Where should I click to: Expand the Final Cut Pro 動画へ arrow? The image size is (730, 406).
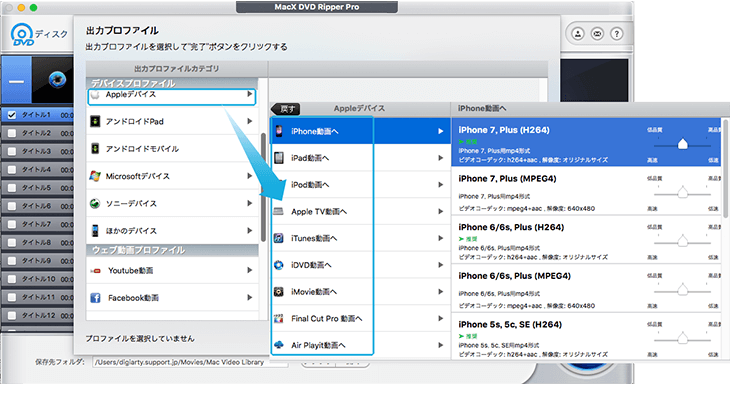click(440, 319)
